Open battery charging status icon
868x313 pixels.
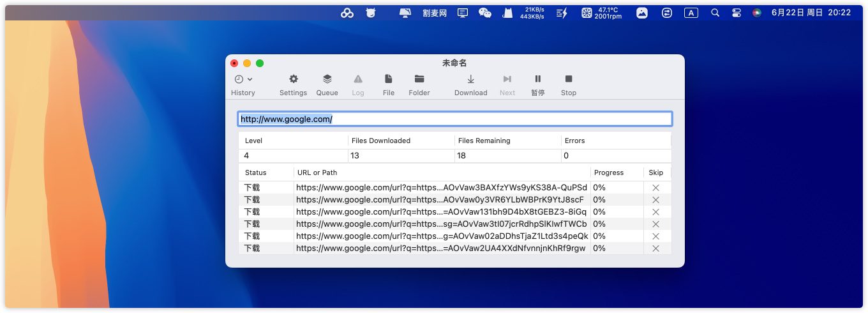point(562,13)
